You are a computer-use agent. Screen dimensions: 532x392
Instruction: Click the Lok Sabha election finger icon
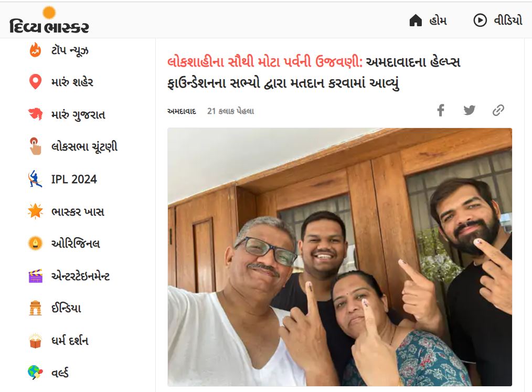point(35,146)
